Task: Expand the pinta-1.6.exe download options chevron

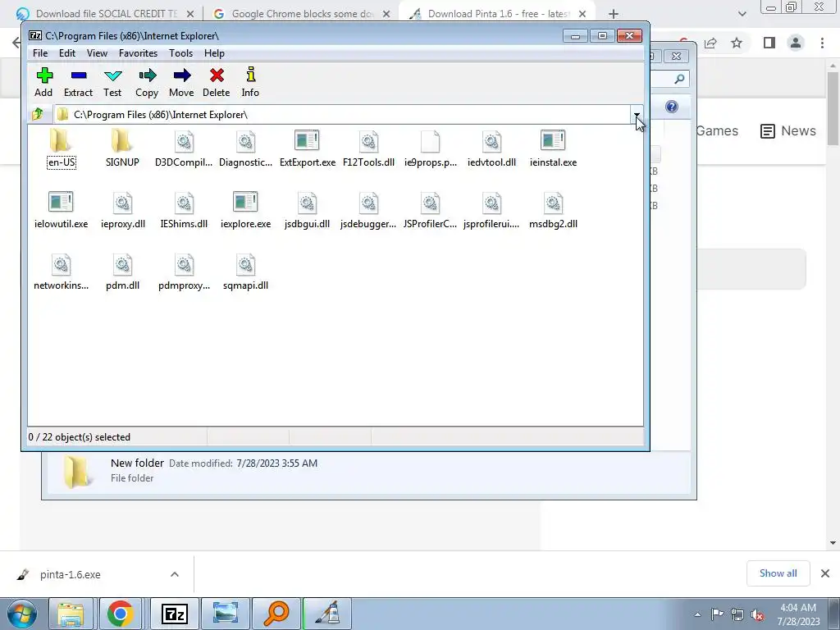Action: 175,574
